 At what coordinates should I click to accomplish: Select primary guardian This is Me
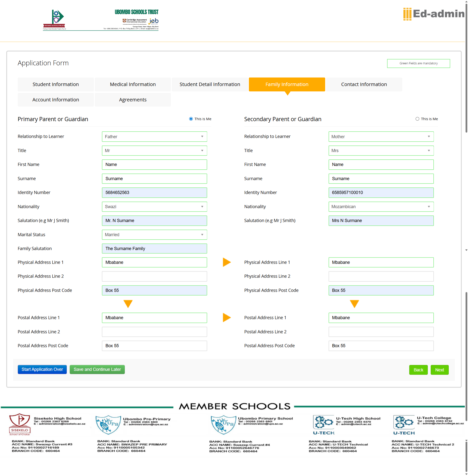click(191, 119)
